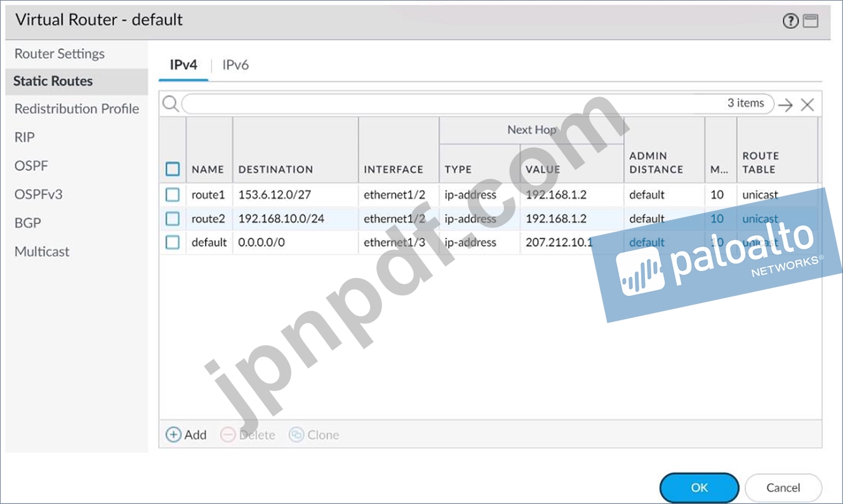Select the default route checkbox
Image resolution: width=843 pixels, height=504 pixels.
pyautogui.click(x=173, y=242)
